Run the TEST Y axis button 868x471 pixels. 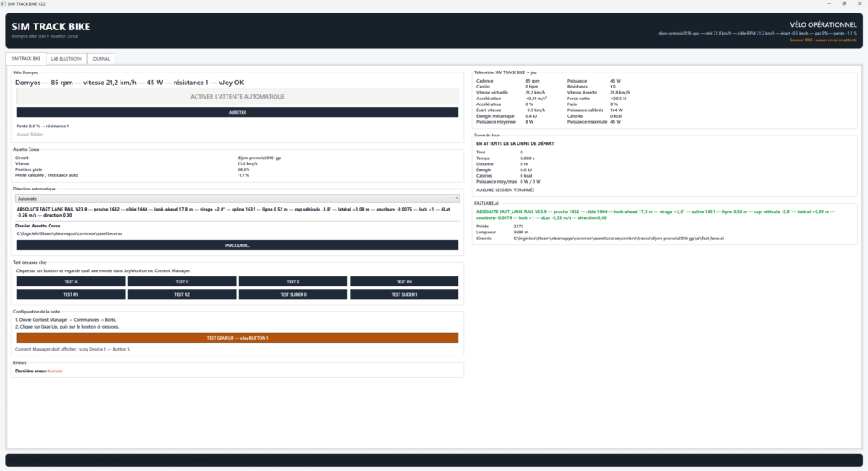tap(182, 281)
